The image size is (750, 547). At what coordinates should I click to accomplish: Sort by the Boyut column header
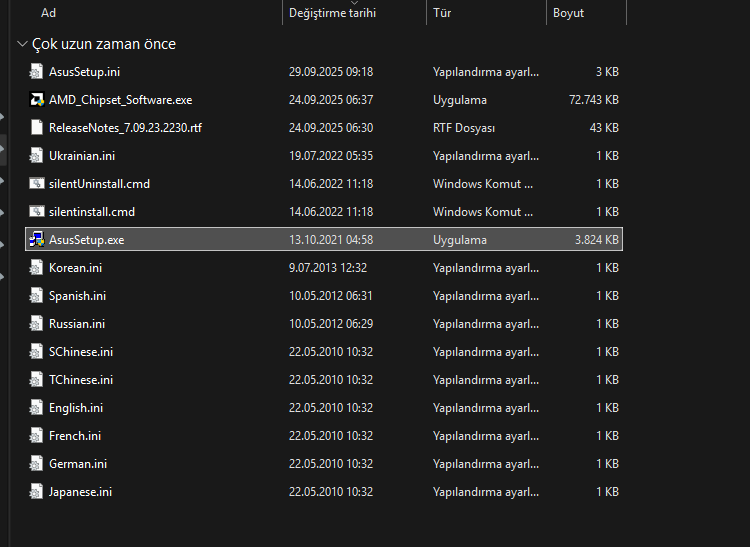[568, 13]
